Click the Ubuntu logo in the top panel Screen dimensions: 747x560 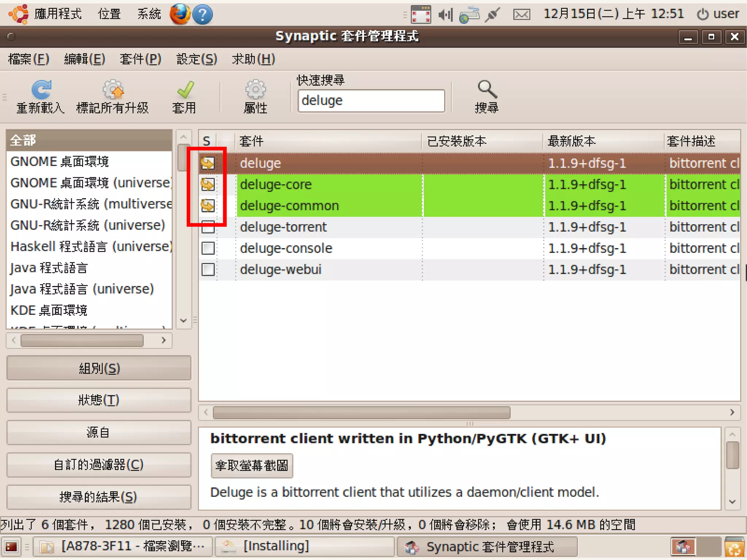tap(19, 14)
